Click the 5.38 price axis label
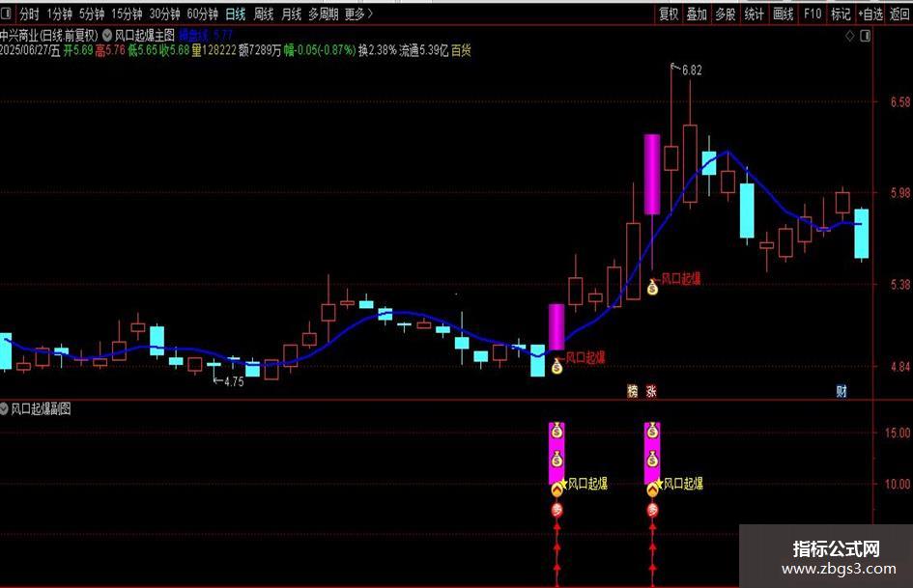This screenshot has height=588, width=913. point(899,284)
